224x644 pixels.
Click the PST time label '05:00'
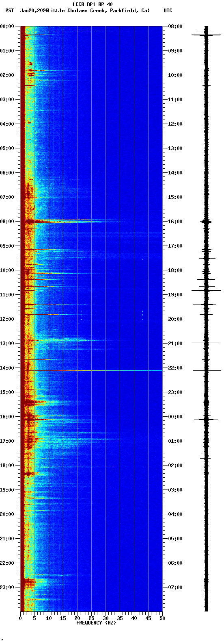pyautogui.click(x=7, y=148)
